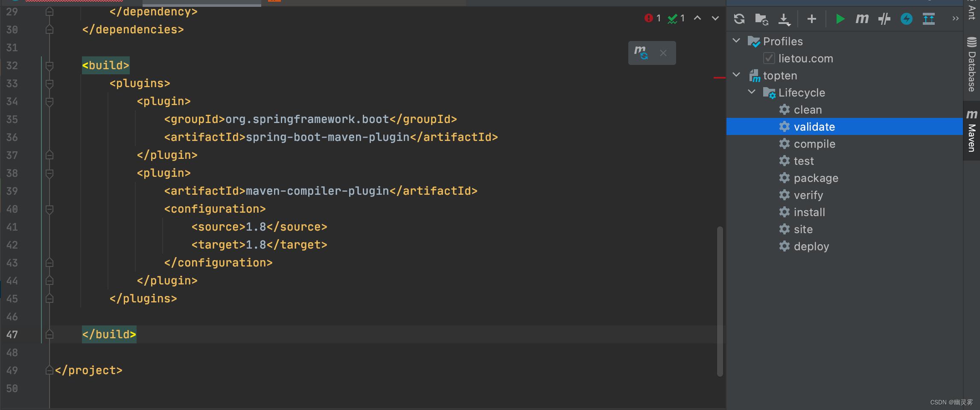Go to previous highlighted error arrow
Image resolution: width=980 pixels, height=410 pixels.
[x=697, y=18]
